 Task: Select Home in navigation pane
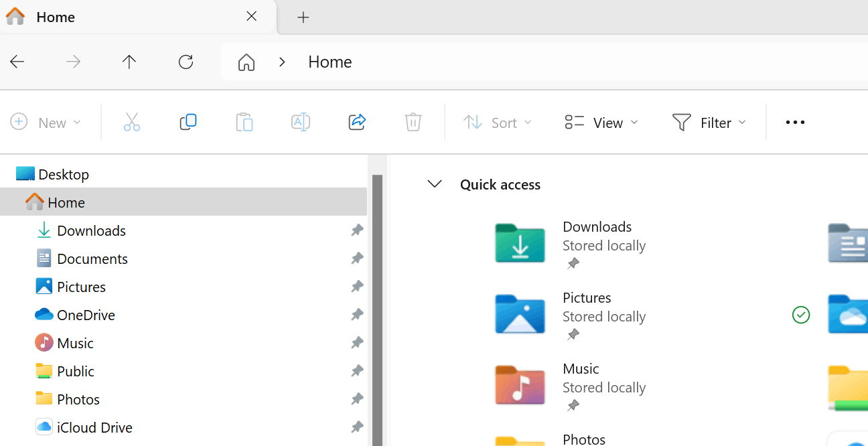(x=184, y=202)
